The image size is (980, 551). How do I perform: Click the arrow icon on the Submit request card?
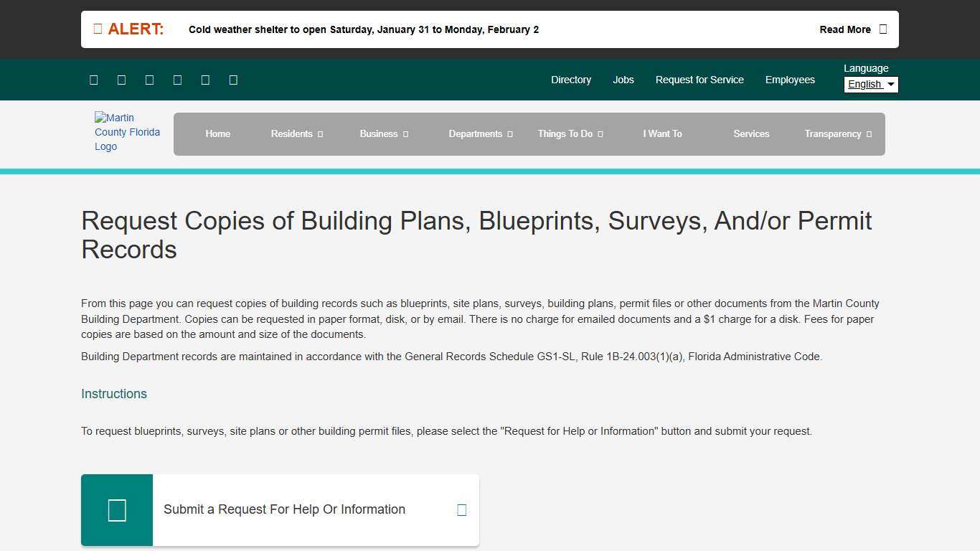[461, 509]
